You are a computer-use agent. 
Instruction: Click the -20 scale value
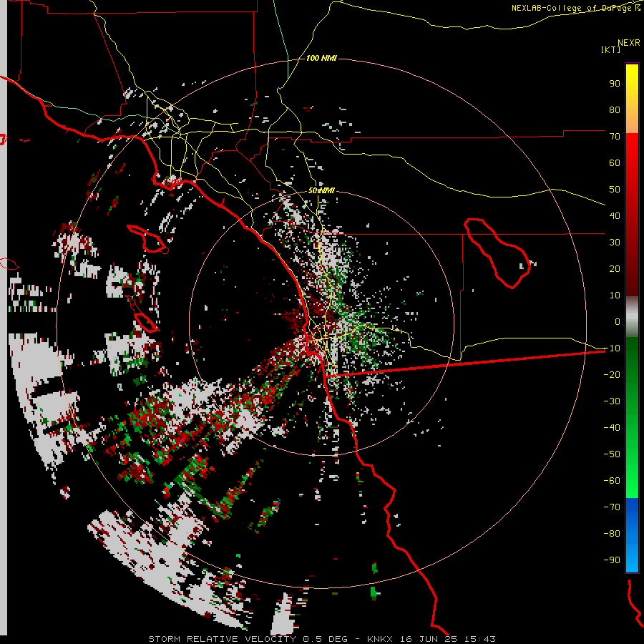click(x=612, y=374)
